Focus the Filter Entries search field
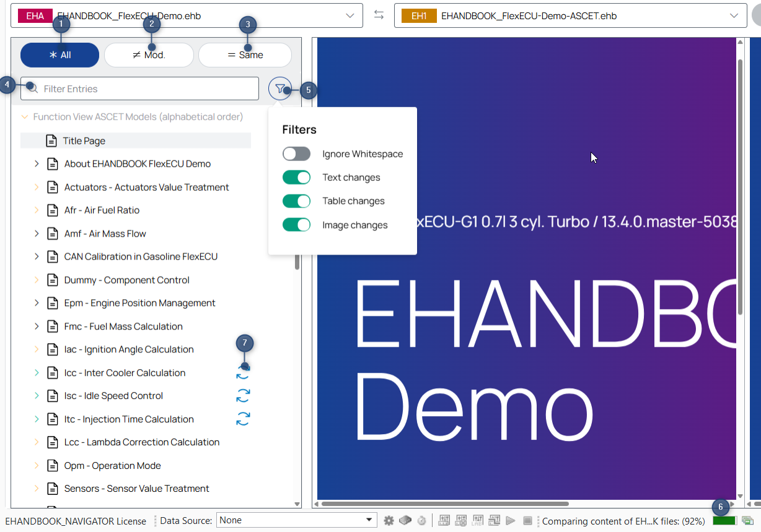Screen dimensions: 761x532 139,89
